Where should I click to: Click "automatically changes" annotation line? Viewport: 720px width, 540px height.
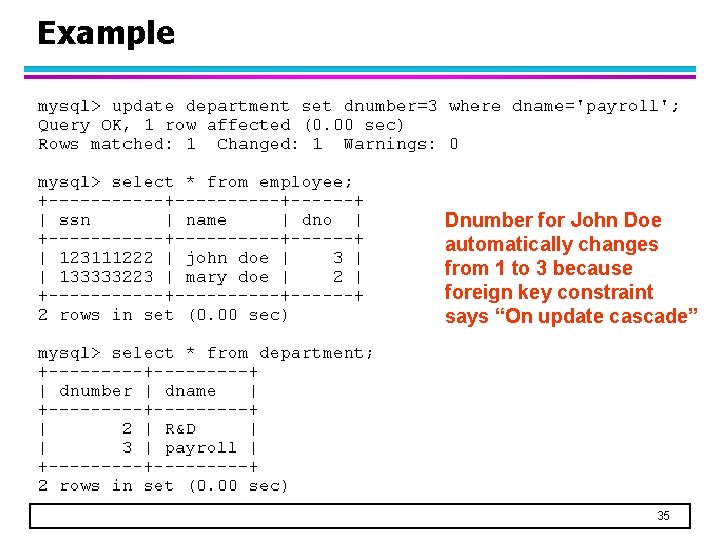551,245
